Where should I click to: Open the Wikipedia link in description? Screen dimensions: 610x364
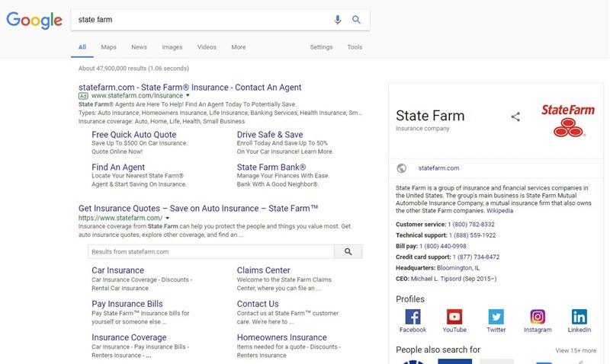coord(500,211)
